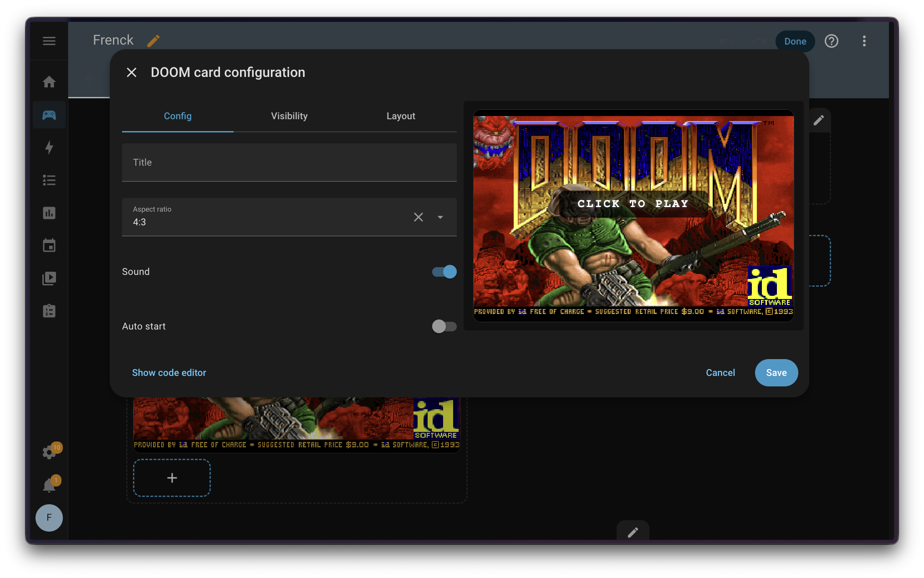Close the DOOM card configuration dialog
Screen dimensions: 924x578
point(132,72)
